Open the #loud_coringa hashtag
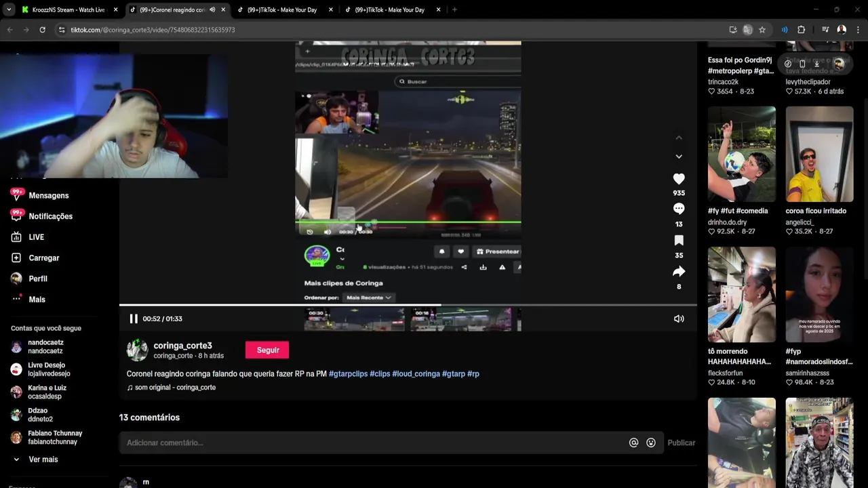 pyautogui.click(x=416, y=374)
